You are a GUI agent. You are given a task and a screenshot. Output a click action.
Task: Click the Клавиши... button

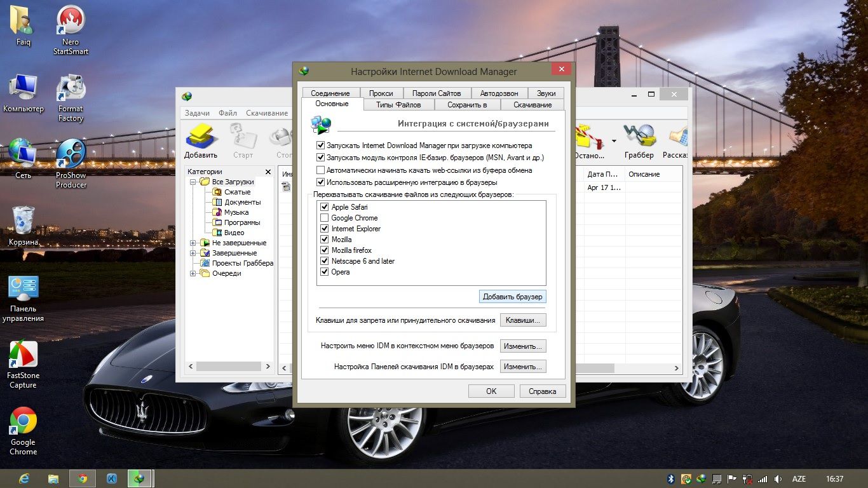523,320
